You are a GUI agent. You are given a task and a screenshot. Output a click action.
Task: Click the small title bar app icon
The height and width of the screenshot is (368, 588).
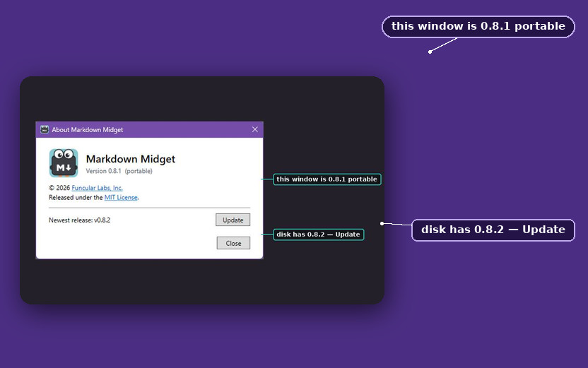[45, 129]
